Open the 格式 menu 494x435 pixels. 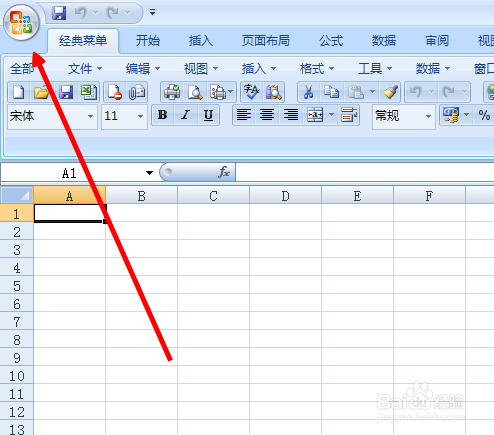click(317, 69)
